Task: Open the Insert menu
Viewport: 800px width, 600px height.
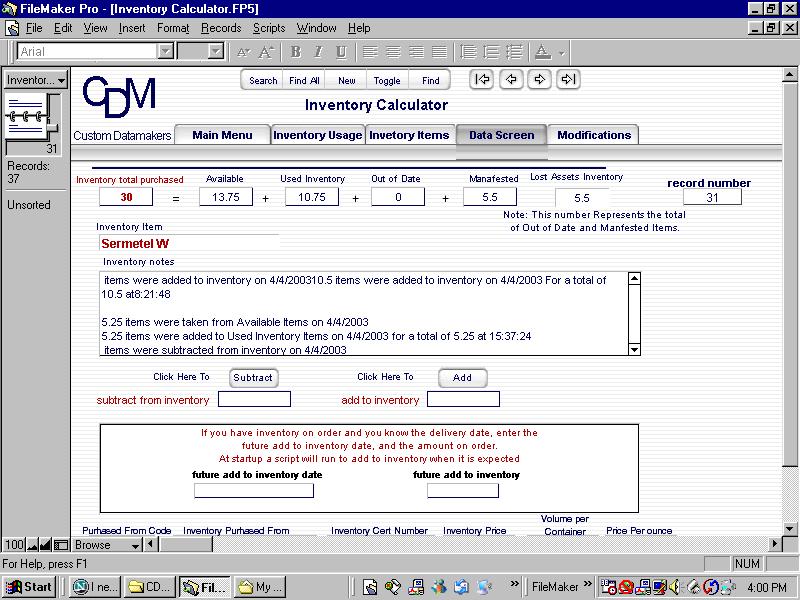Action: (x=132, y=28)
